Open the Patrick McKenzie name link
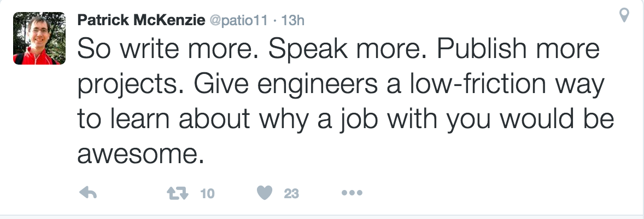The width and height of the screenshot is (644, 219). [x=141, y=20]
